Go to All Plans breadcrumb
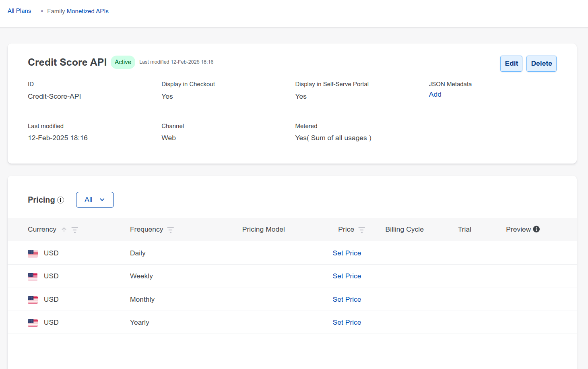588x369 pixels. (x=19, y=11)
